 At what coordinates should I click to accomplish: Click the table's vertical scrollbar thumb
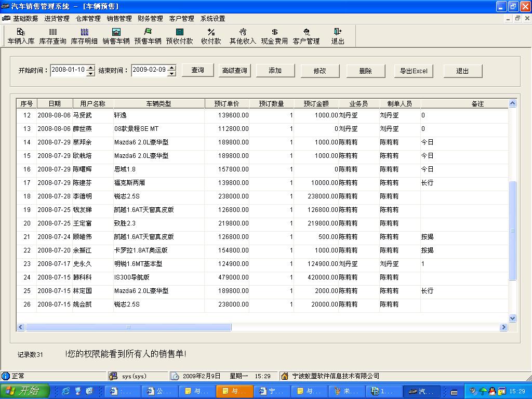click(513, 231)
